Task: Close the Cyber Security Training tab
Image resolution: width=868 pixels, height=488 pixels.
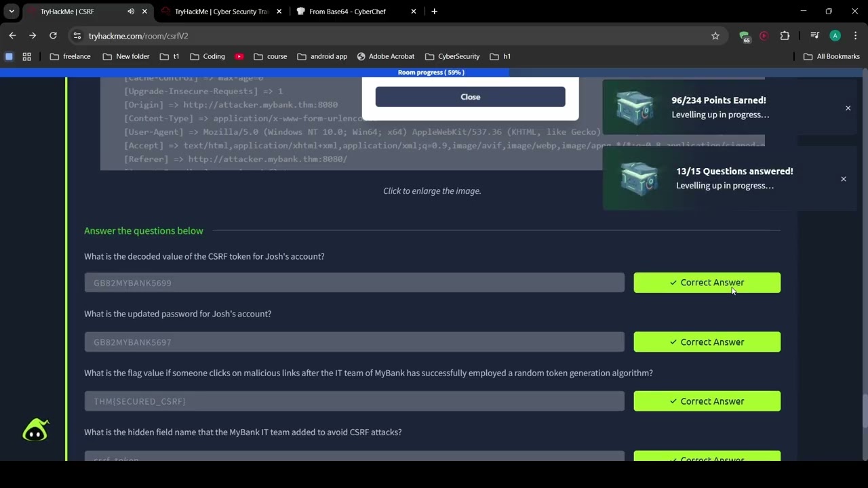Action: pyautogui.click(x=279, y=12)
